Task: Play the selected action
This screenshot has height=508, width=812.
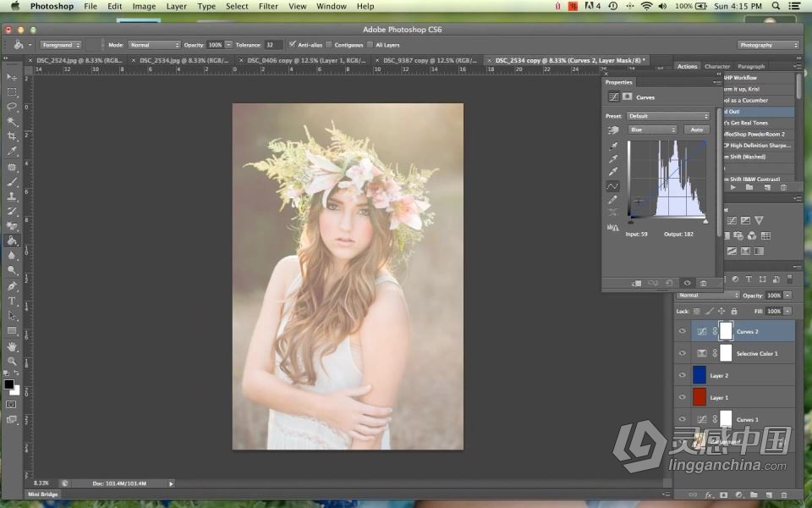Action: tap(732, 187)
